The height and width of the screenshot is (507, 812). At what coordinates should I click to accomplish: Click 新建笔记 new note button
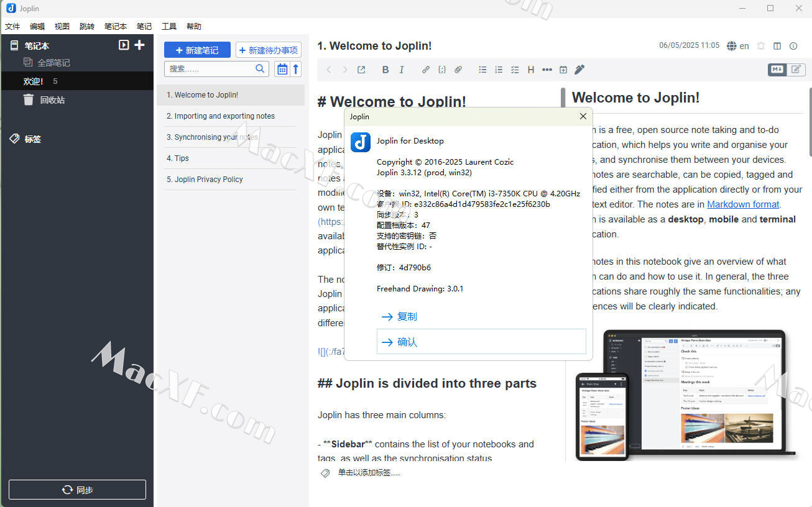point(197,50)
